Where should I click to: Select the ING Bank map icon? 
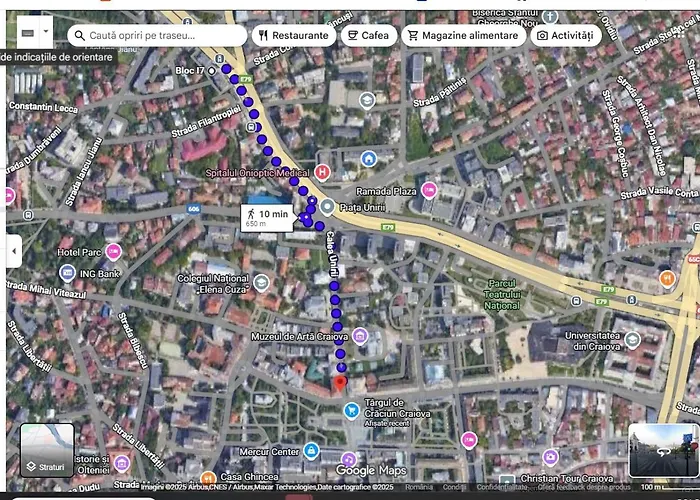(67, 273)
